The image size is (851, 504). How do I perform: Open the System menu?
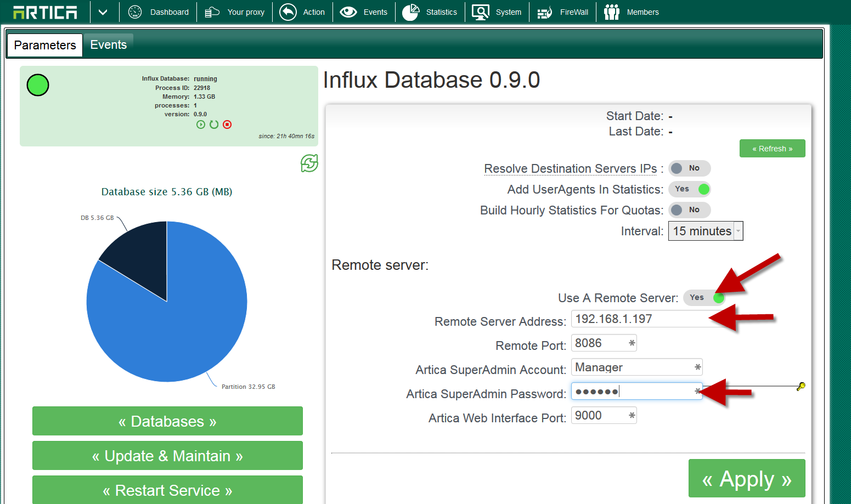(x=509, y=12)
